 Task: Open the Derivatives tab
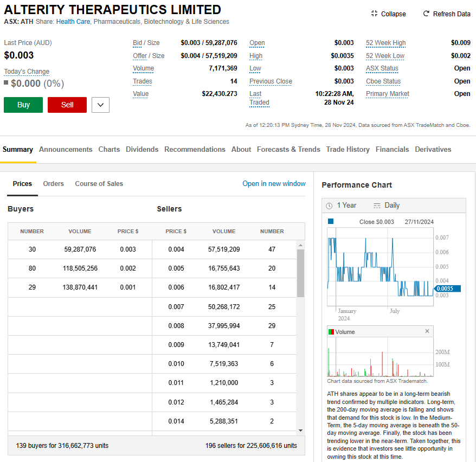[x=433, y=149]
